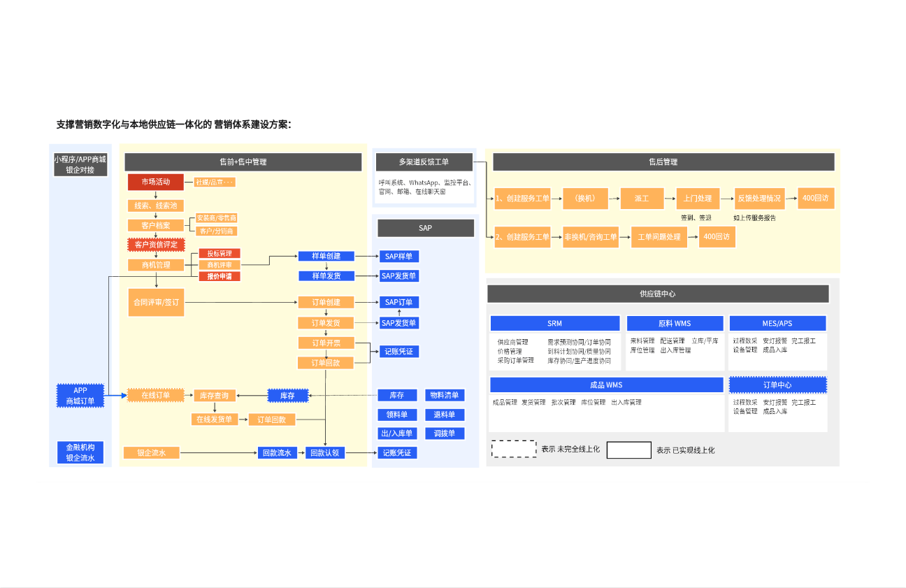
Task: Select the SRM blue header
Action: click(x=554, y=324)
